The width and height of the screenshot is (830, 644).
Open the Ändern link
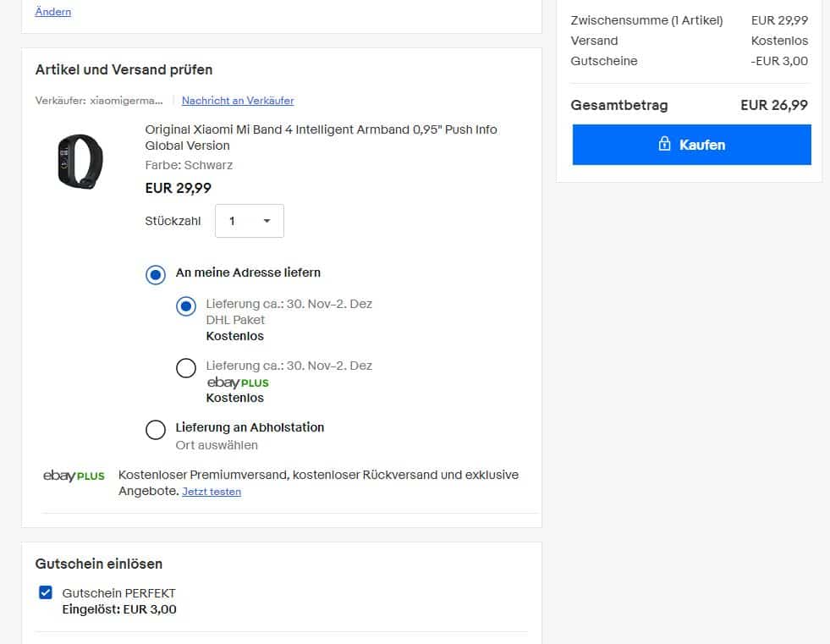(53, 12)
